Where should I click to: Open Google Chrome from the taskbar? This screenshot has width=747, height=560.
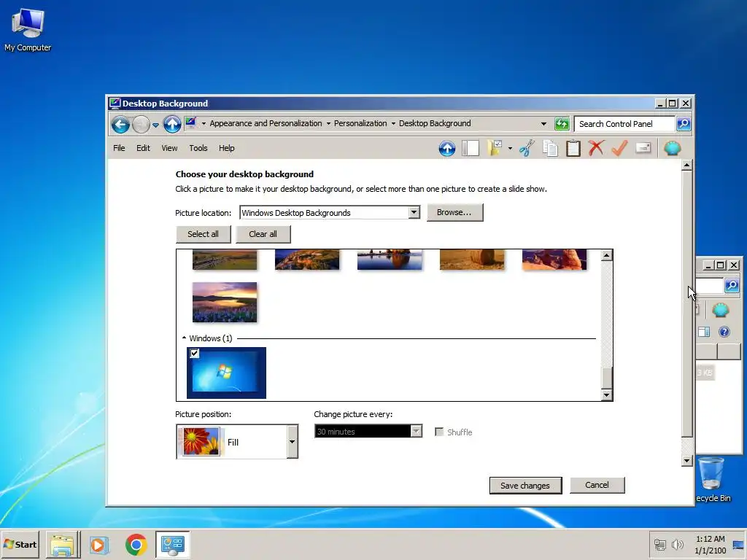click(x=136, y=545)
